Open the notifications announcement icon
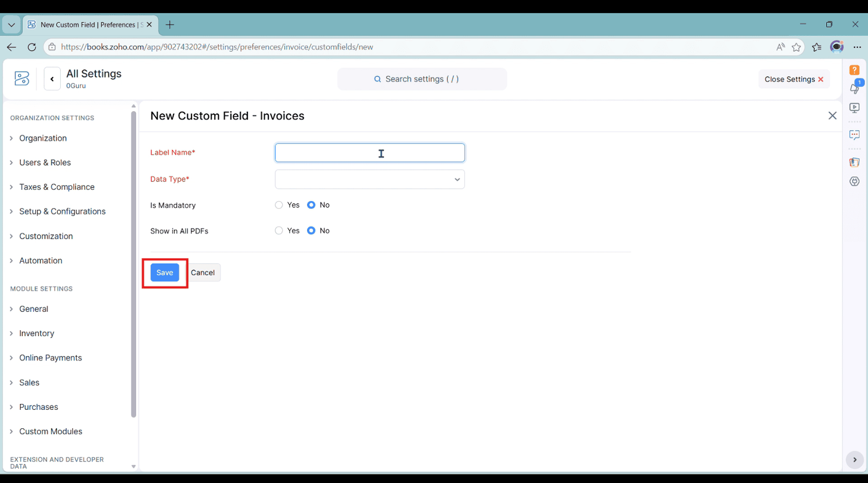Screen dimensions: 868x483 click(x=854, y=88)
